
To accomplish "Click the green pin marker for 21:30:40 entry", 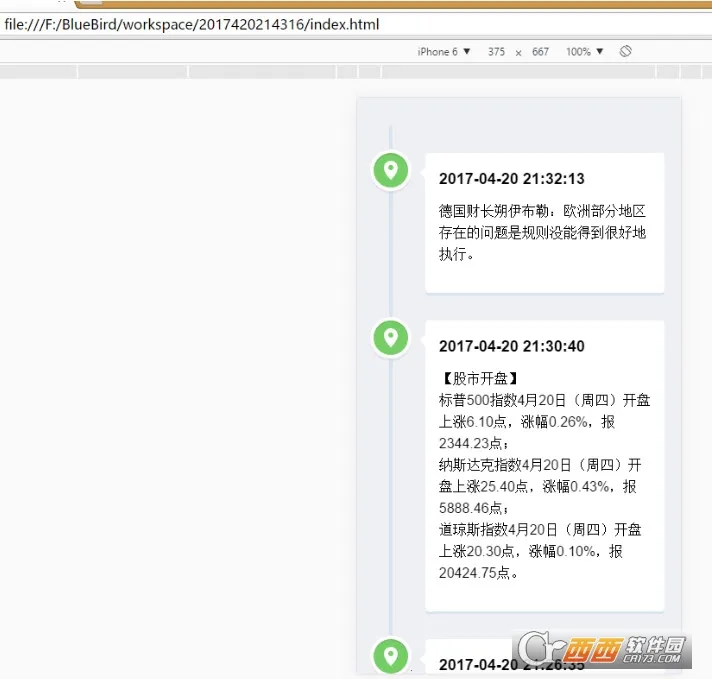I will [390, 337].
